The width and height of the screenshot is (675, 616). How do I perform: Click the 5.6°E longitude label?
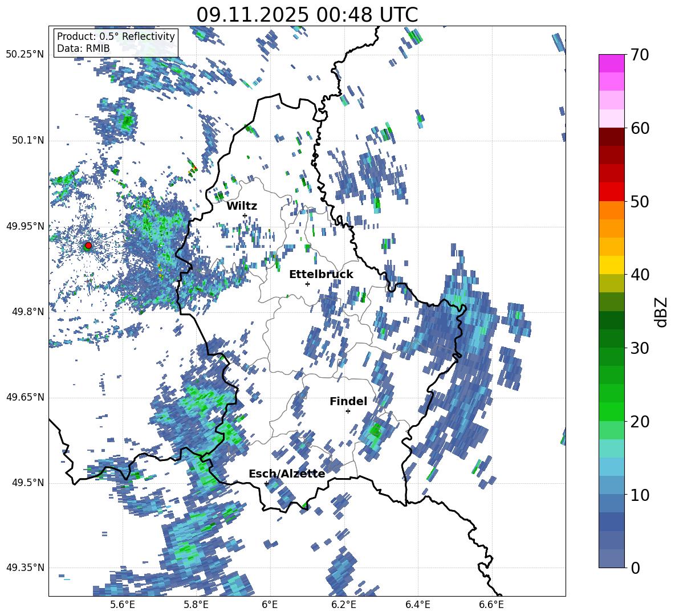click(123, 605)
